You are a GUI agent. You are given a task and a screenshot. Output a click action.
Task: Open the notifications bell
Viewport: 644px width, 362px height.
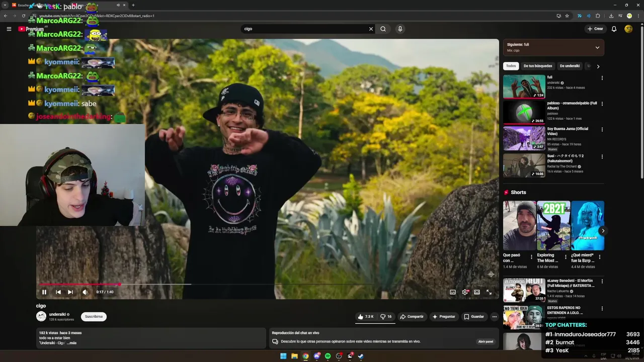(614, 29)
